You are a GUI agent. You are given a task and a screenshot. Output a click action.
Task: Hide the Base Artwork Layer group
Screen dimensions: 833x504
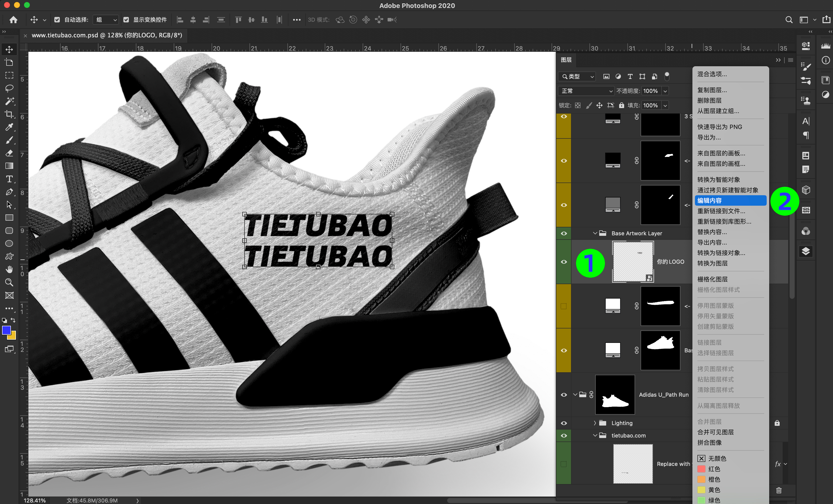click(564, 233)
